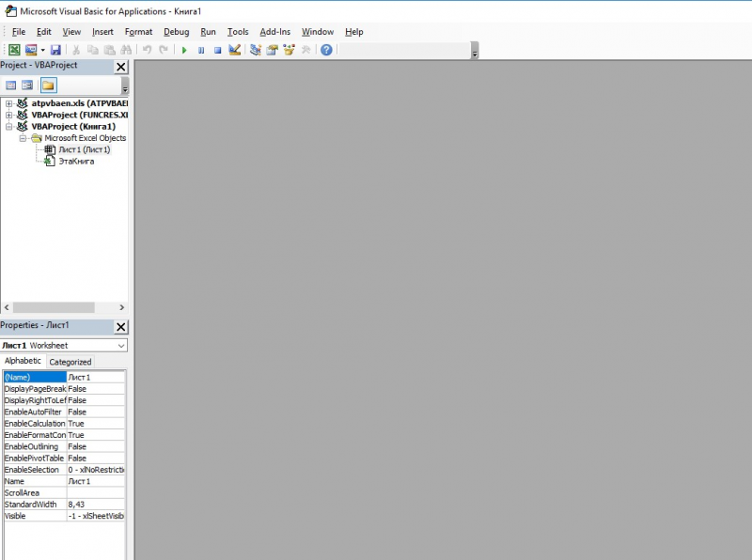This screenshot has height=560, width=752.
Task: Close the Properties - Лист1 panel
Action: tap(121, 326)
